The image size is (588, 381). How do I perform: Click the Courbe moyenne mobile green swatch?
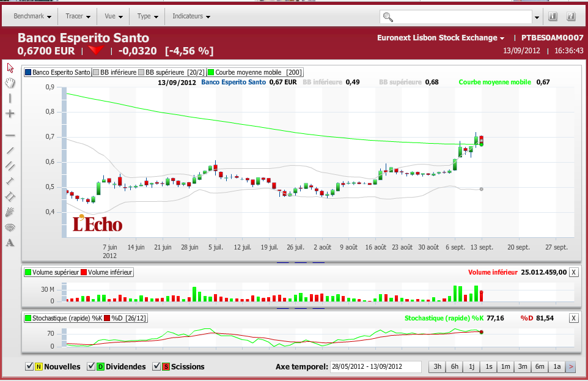[x=211, y=72]
